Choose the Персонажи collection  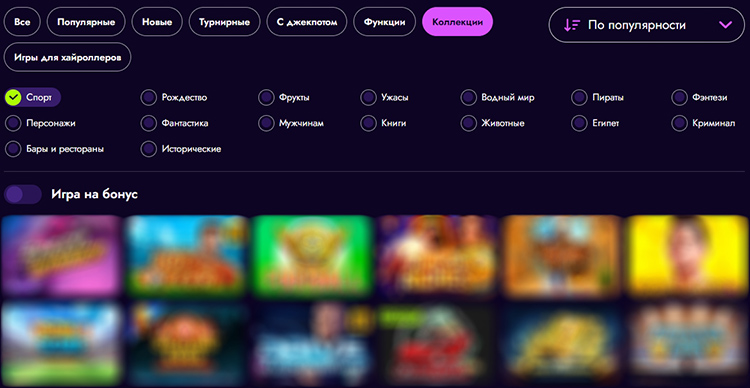click(x=40, y=123)
